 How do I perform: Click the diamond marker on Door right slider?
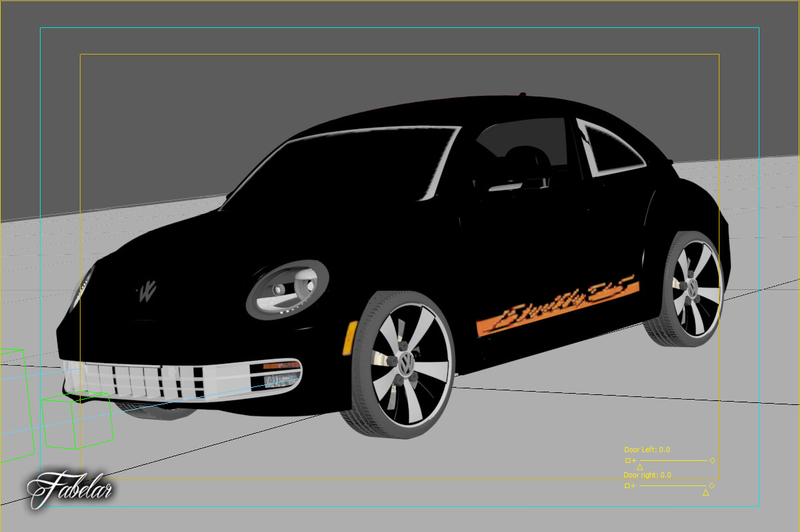pyautogui.click(x=711, y=485)
